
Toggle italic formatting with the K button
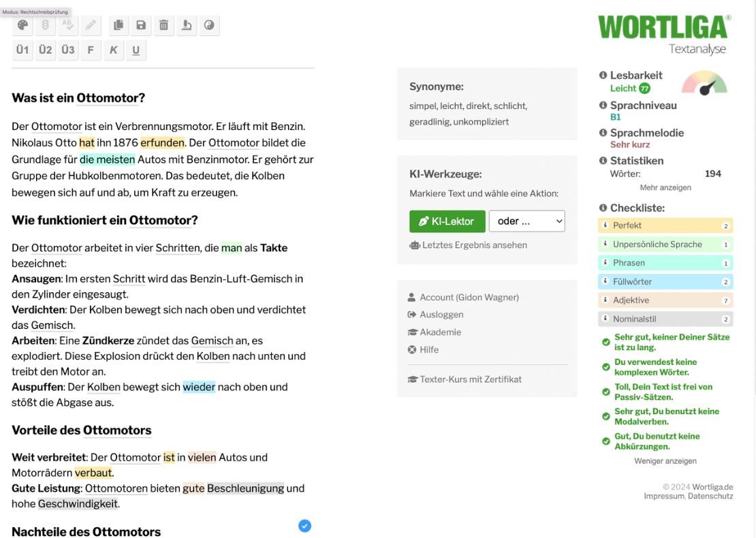(x=113, y=50)
